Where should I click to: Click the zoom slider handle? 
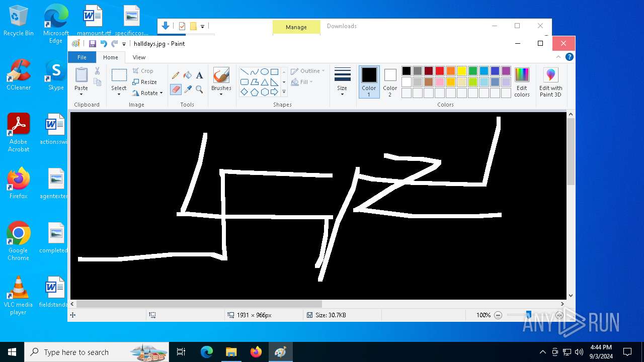[528, 315]
